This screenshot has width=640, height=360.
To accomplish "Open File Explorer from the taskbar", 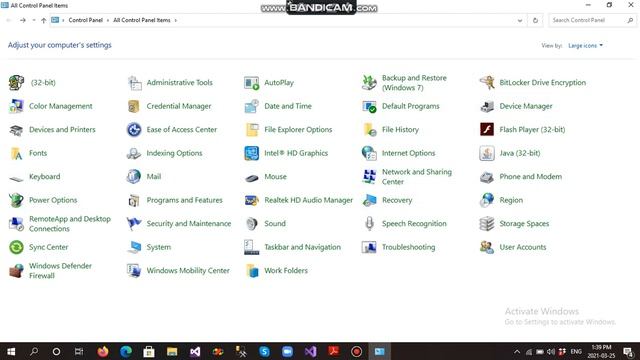I will (x=172, y=351).
